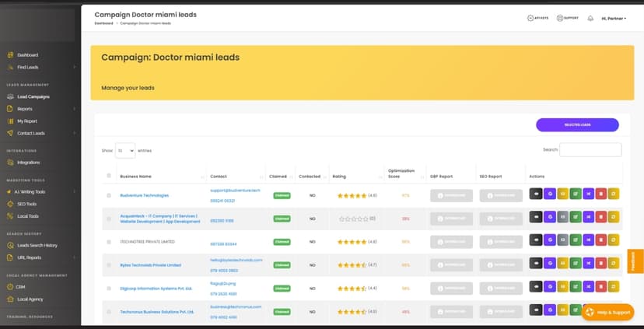Click yellow refresh icon for Digicorp row
644x329 pixels.
point(614,287)
